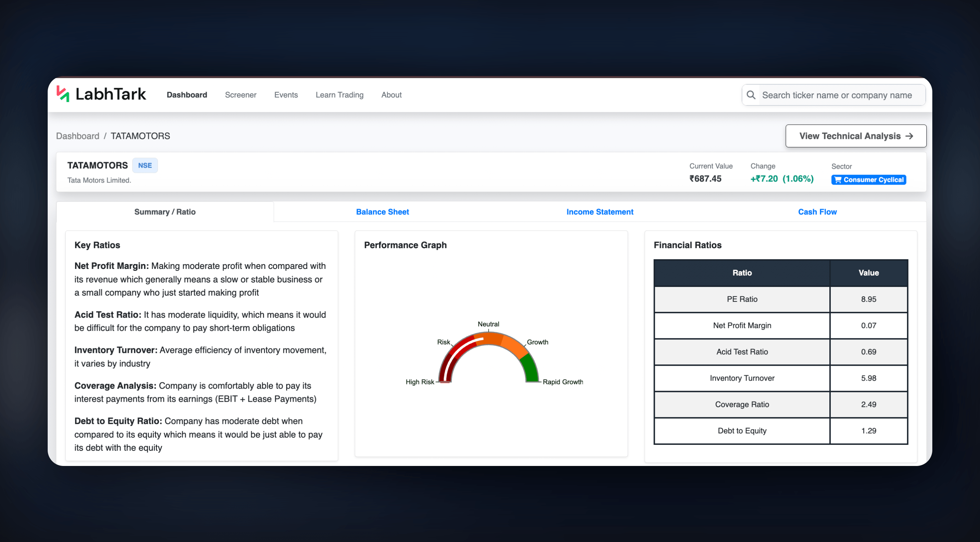Click the value 1.29 in the table
This screenshot has height=542, width=980.
868,430
